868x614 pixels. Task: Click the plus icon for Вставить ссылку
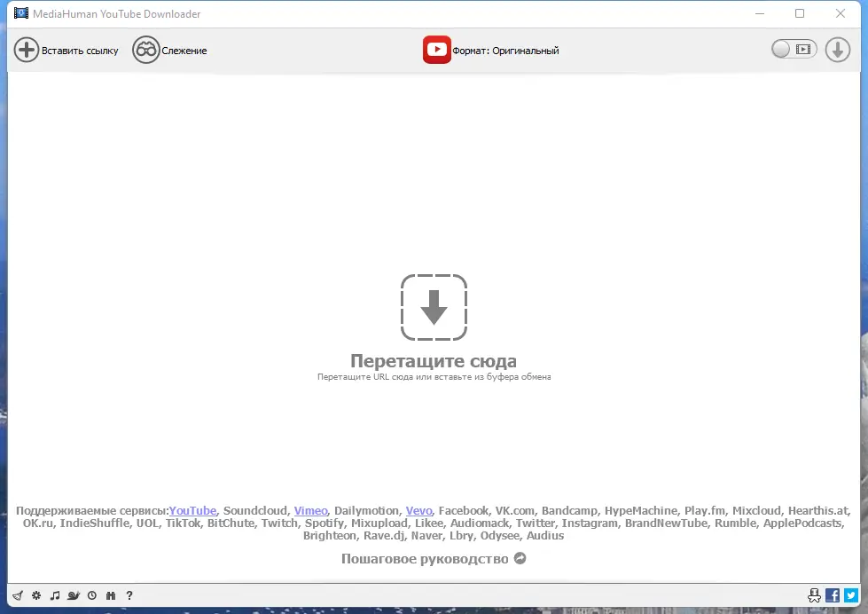[x=26, y=50]
